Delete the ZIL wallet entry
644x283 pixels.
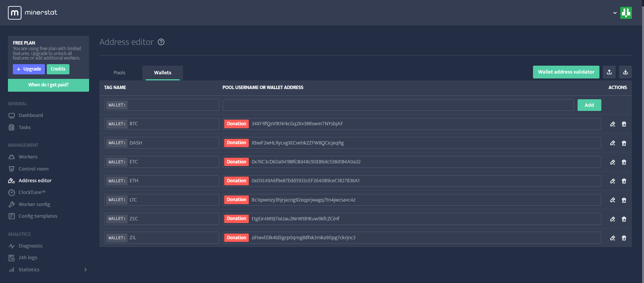[624, 238]
